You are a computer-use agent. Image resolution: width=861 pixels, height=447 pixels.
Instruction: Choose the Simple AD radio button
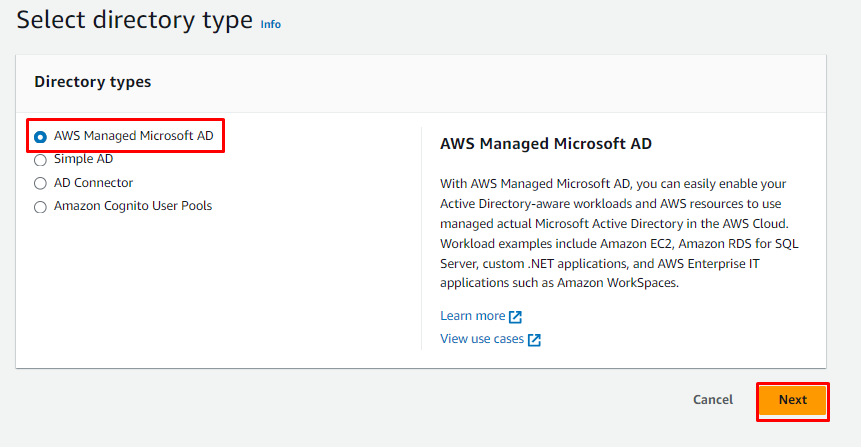[x=40, y=160]
